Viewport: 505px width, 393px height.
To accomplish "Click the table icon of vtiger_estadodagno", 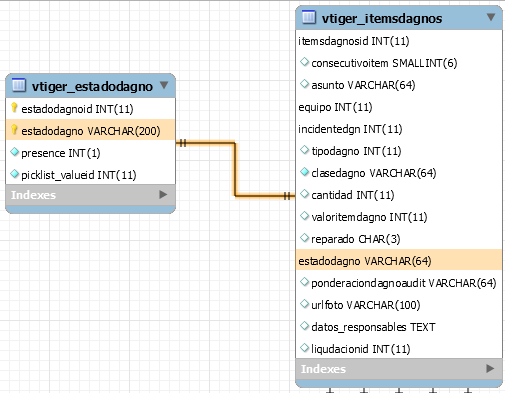I will [19, 85].
